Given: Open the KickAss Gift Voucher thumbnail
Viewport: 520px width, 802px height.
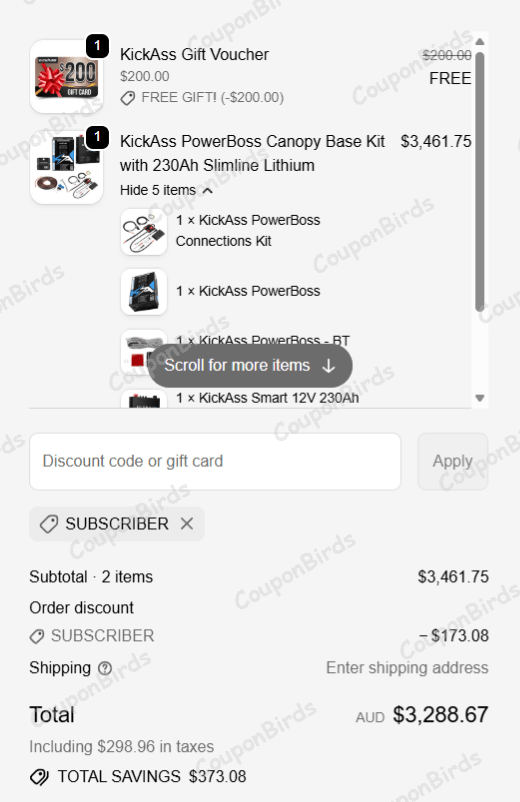Looking at the screenshot, I should tap(66, 77).
